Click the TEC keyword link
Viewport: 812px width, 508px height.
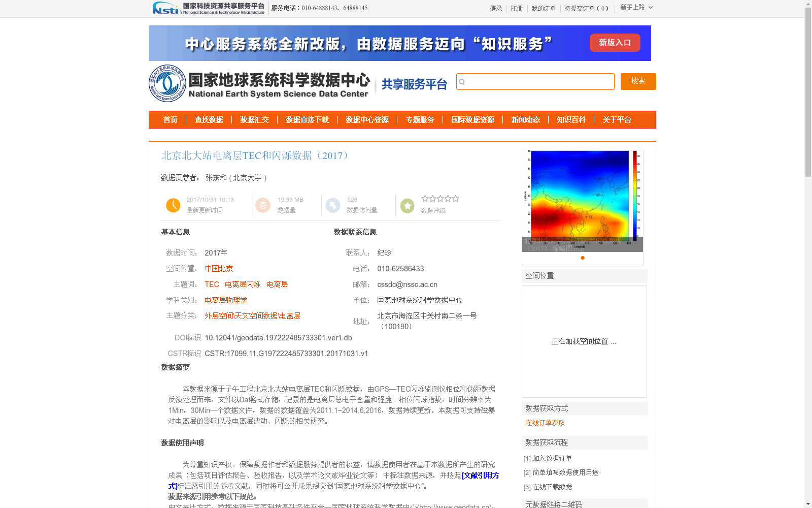point(212,284)
